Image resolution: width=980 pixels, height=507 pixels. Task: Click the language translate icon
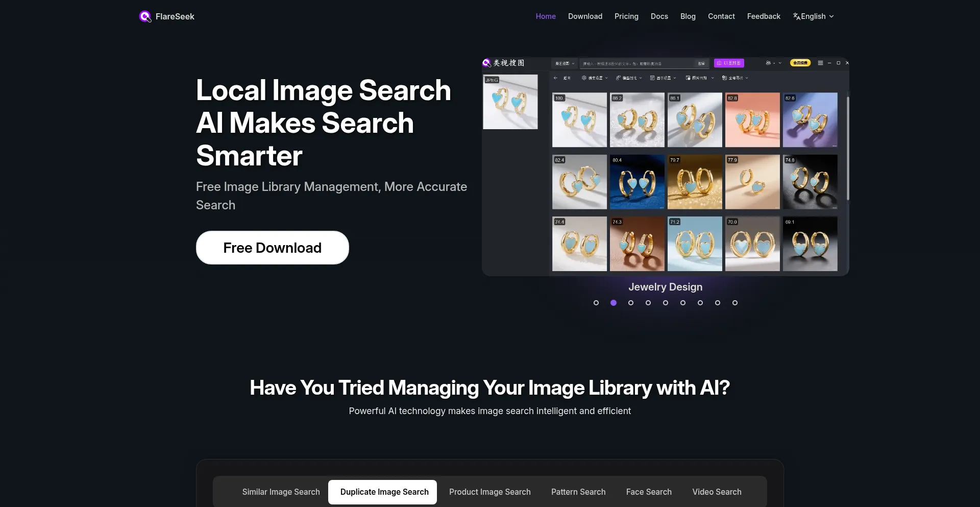coord(796,16)
